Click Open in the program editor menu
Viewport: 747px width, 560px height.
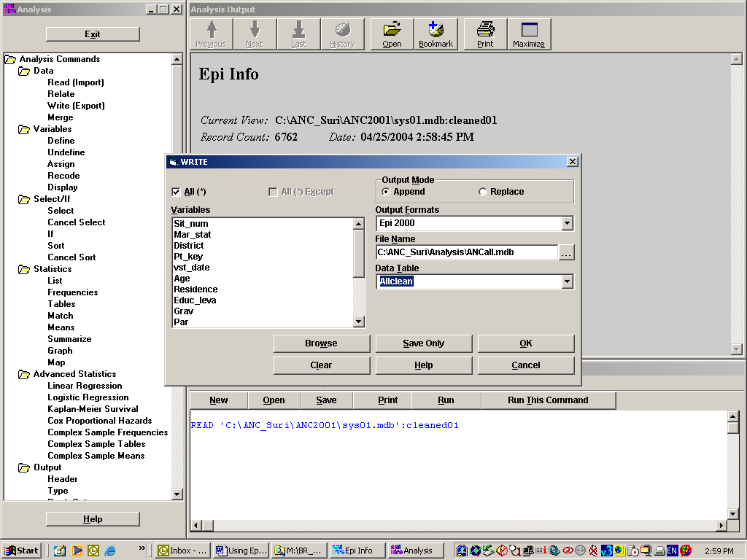(274, 400)
